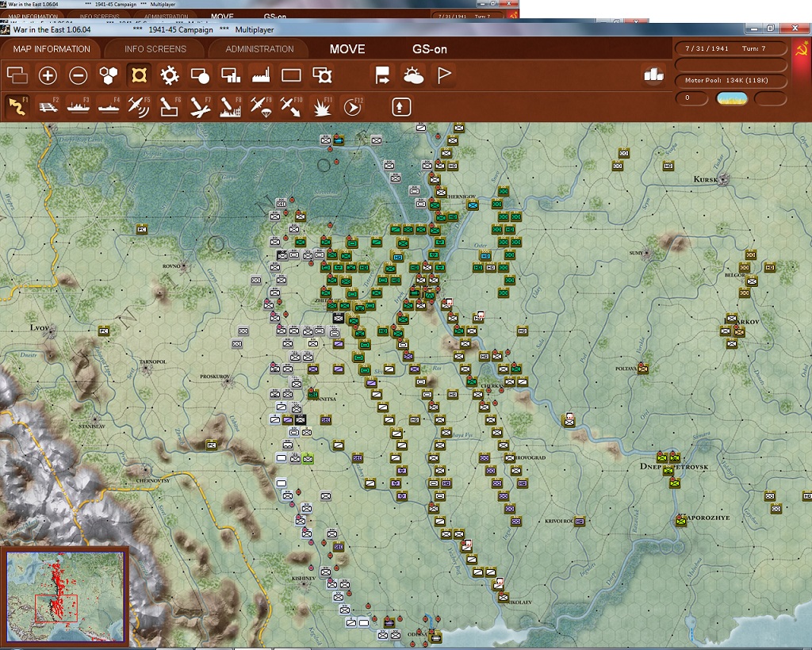Screen dimensions: 812x650
Task: Switch to the INFO SCREENS tab
Action: 155,49
